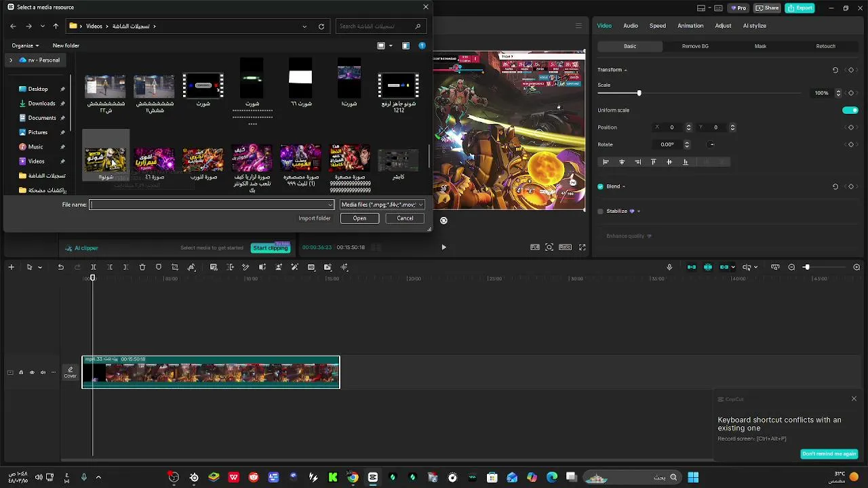Toggle the preview pane in file dialog
This screenshot has width=868, height=488.
point(406,45)
